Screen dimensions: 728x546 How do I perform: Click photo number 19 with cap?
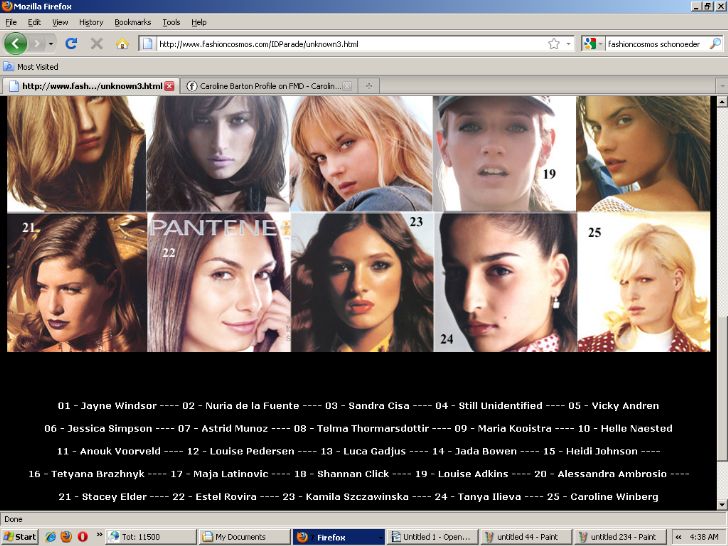(x=504, y=154)
